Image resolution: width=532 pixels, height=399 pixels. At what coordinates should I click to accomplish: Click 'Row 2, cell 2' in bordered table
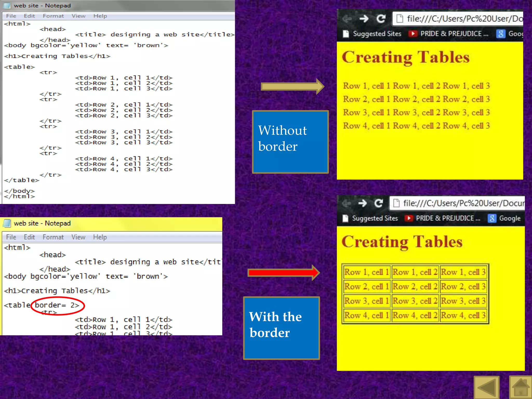[415, 287]
